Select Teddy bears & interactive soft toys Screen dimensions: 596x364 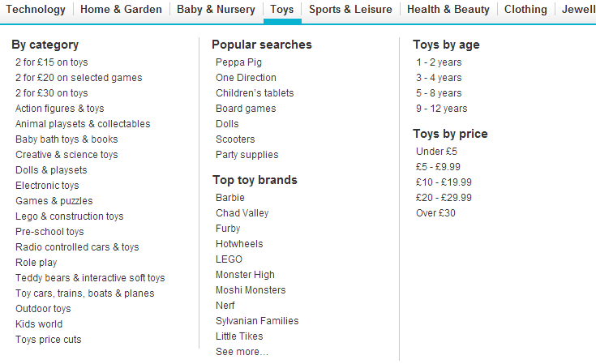tap(90, 278)
